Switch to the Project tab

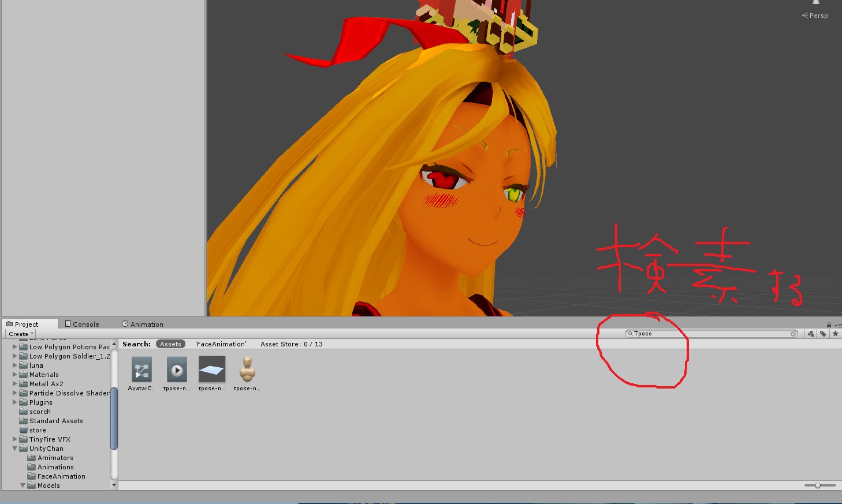30,324
